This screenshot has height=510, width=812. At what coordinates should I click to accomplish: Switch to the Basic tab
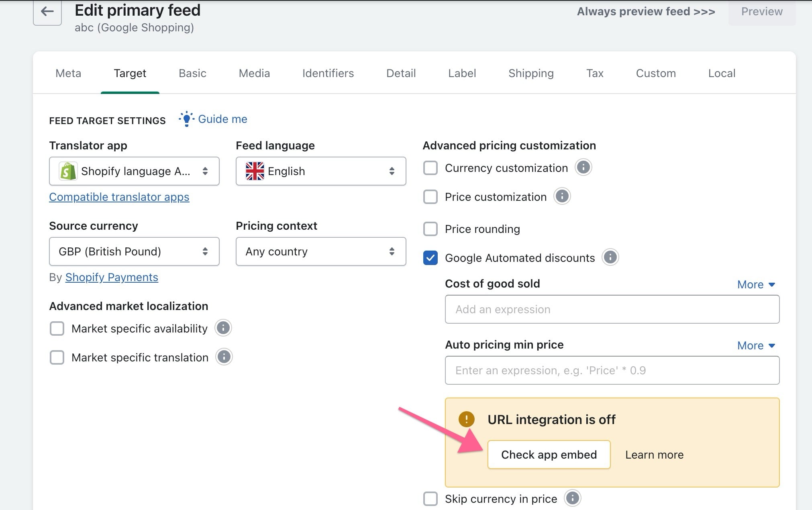tap(192, 73)
